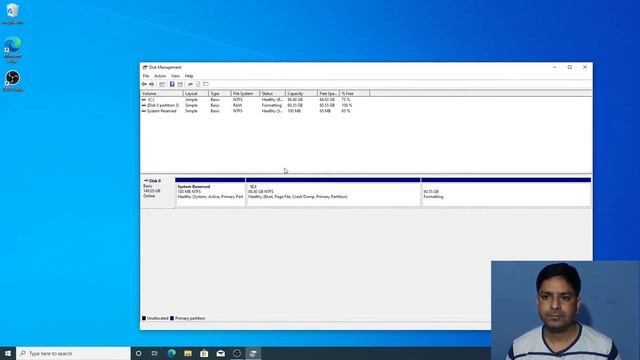The image size is (640, 360).
Task: Click the Forward arrow in Disk Management toolbar
Action: point(152,84)
